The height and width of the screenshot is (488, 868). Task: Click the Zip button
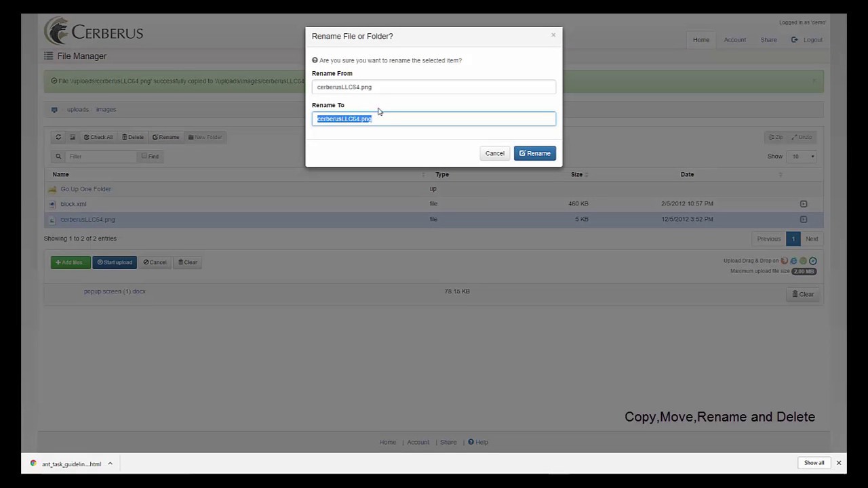[776, 137]
